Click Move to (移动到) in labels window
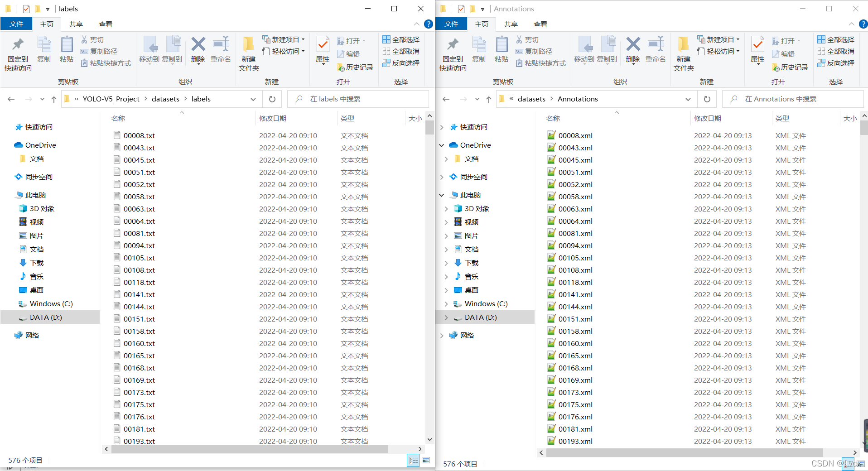 (149, 49)
